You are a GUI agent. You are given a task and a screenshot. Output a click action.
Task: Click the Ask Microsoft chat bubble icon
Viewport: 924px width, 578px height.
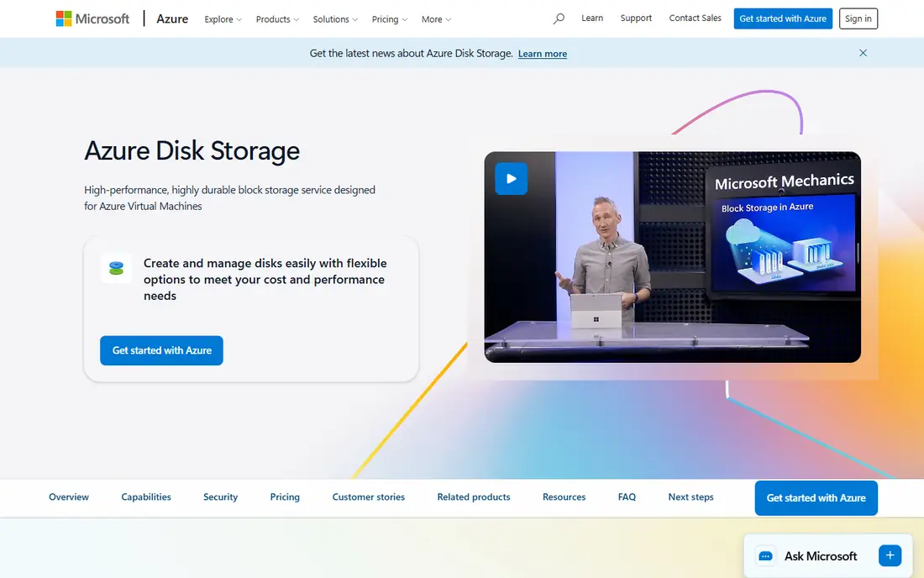[x=765, y=556]
